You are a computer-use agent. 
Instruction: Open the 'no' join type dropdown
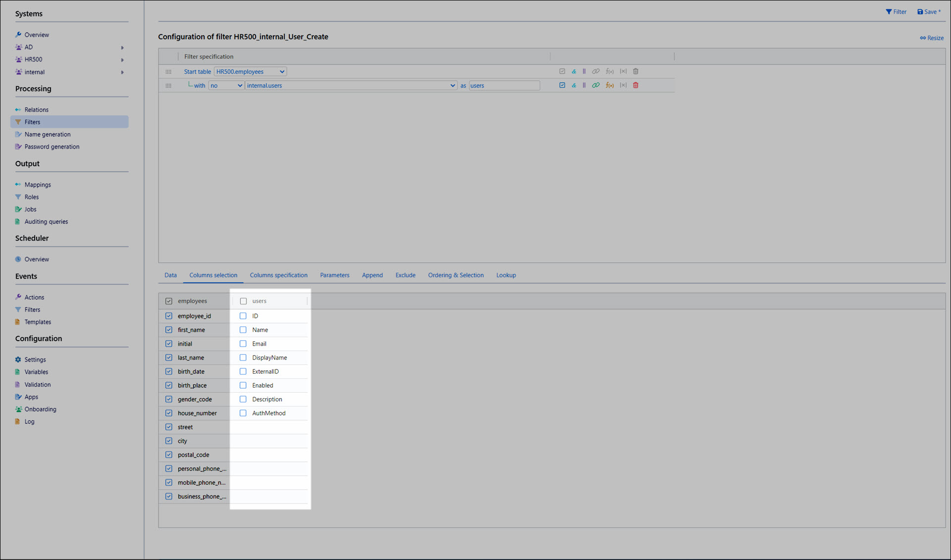226,86
